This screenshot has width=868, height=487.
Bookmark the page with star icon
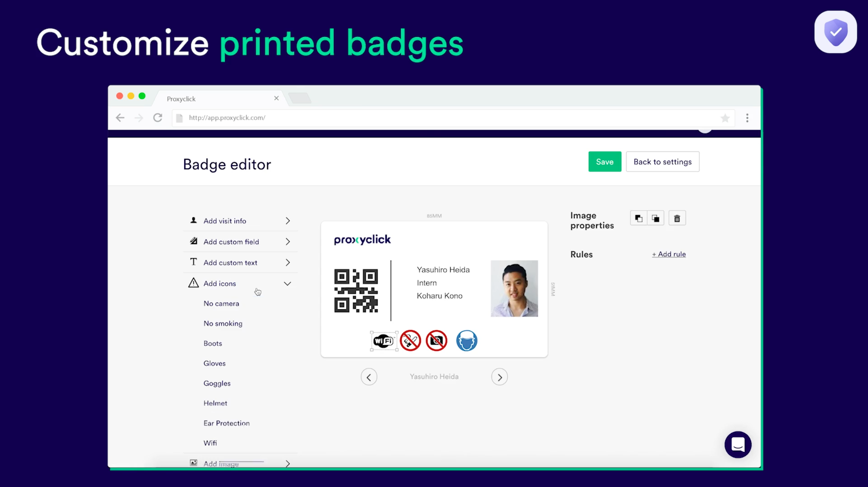(725, 118)
